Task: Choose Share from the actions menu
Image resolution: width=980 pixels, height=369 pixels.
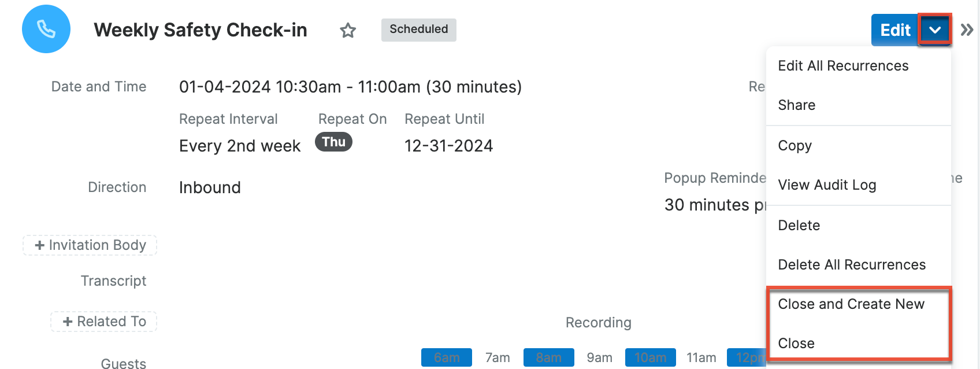Action: pyautogui.click(x=797, y=105)
